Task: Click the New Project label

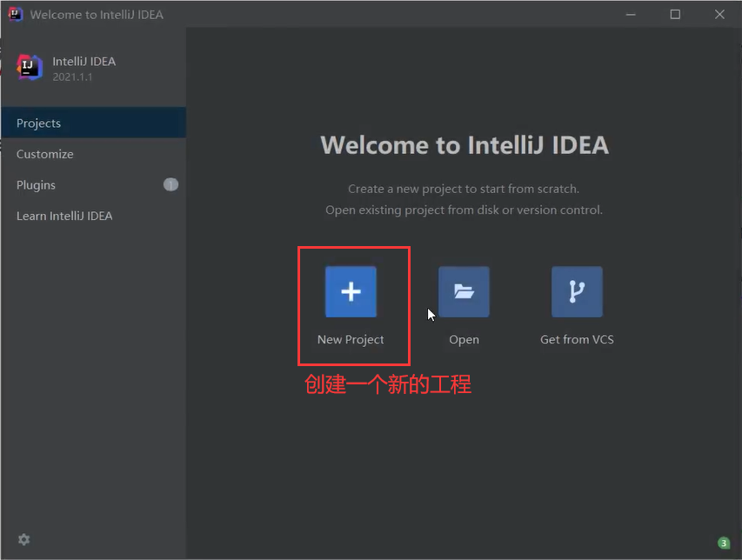Action: coord(351,340)
